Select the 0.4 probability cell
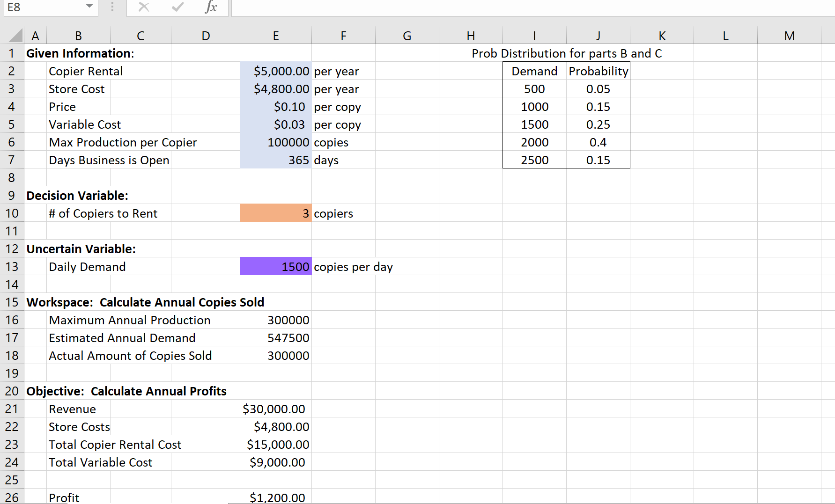This screenshot has width=835, height=504. click(x=598, y=142)
